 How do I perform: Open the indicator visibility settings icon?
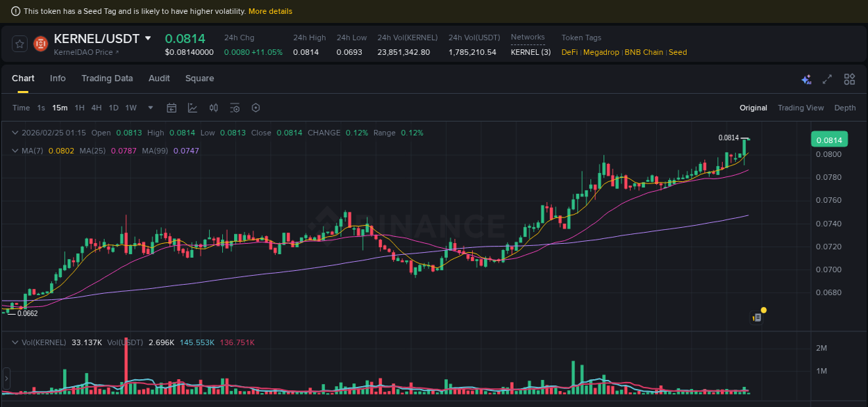click(x=234, y=108)
